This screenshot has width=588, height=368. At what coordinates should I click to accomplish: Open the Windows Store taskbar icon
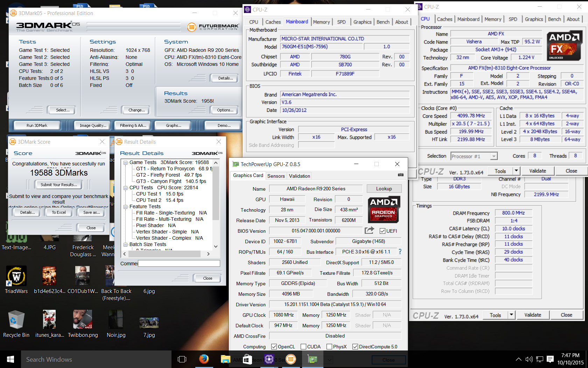(247, 359)
